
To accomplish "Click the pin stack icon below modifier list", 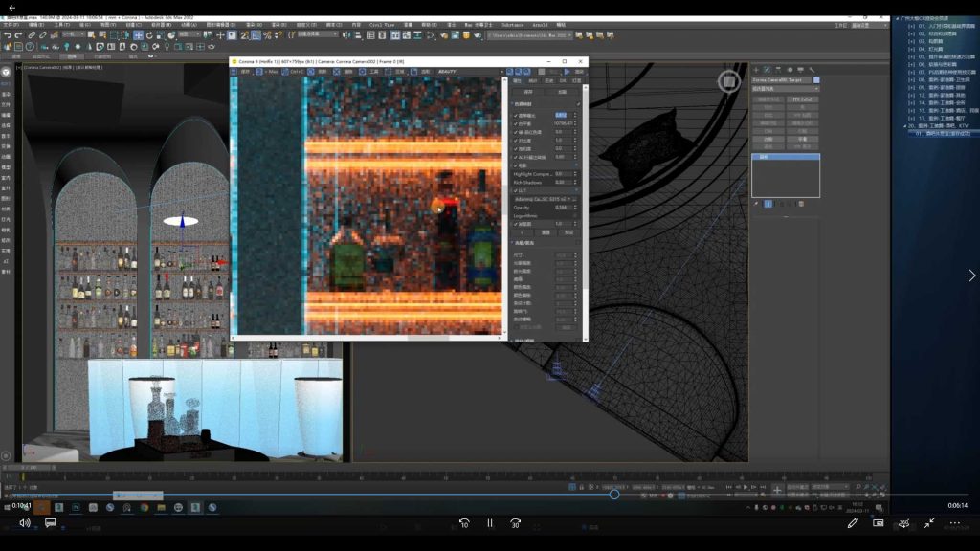I will coord(756,204).
